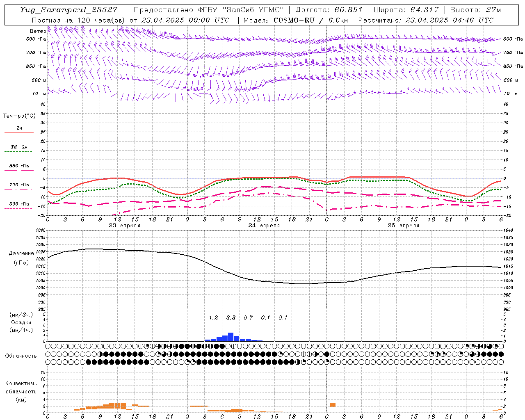Viewport: 525px width, 420px height.
Task: Click the (км) unit under convective cloud label
Action: tap(21, 399)
